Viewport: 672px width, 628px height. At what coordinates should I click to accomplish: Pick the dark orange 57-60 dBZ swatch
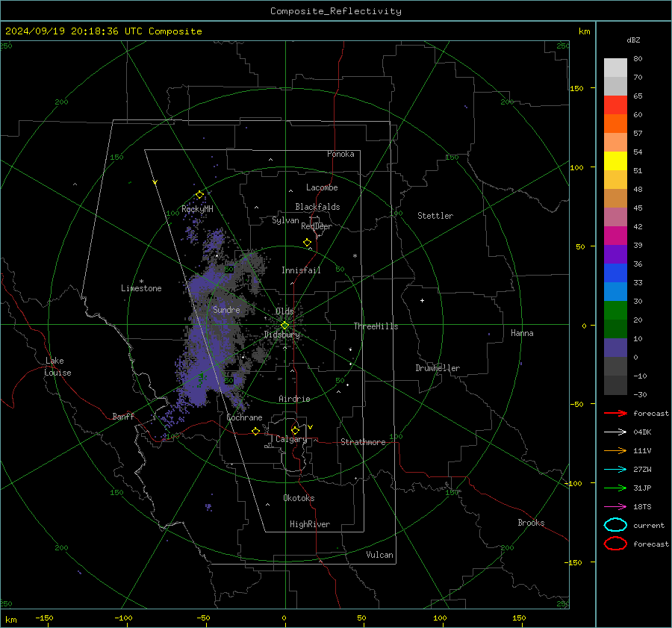(615, 124)
